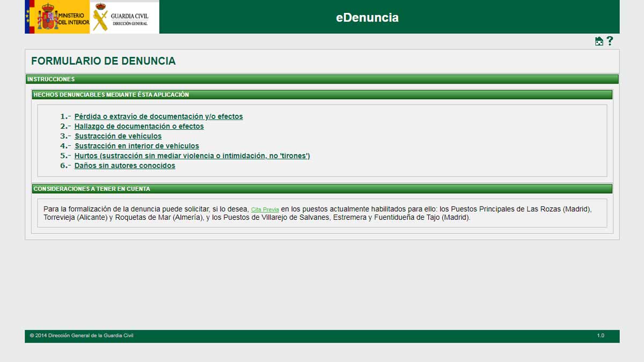Open Sustracción en interior de vehículos
The width and height of the screenshot is (644, 362).
click(137, 146)
